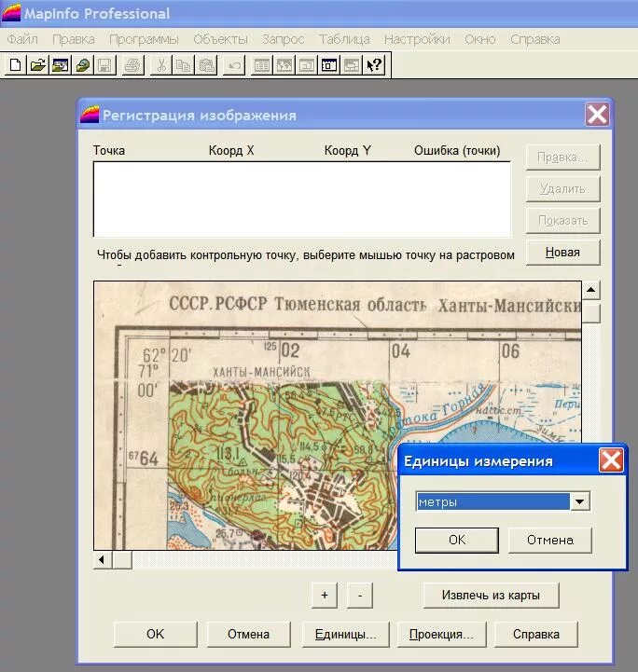Image resolution: width=638 pixels, height=672 pixels.
Task: Click the New Map window icon
Action: tap(284, 65)
